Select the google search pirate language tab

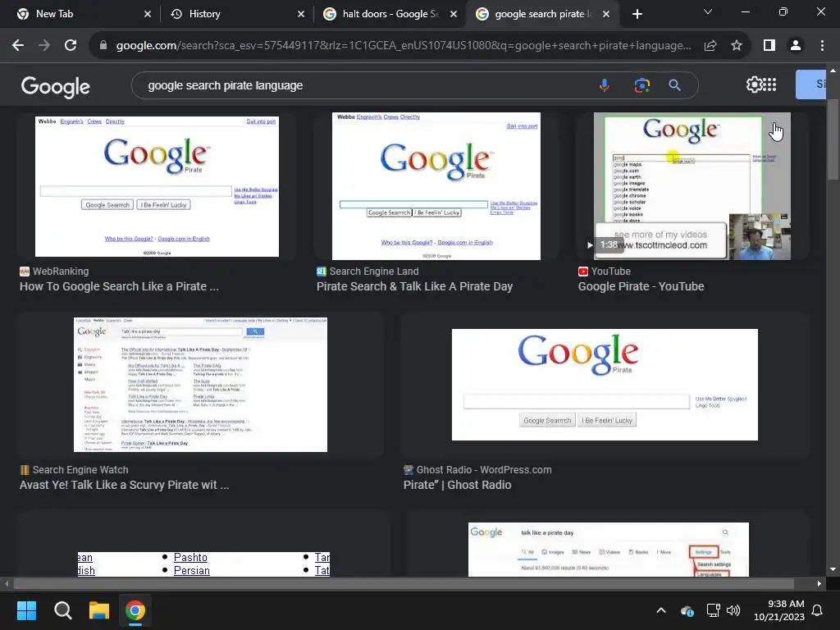click(542, 14)
